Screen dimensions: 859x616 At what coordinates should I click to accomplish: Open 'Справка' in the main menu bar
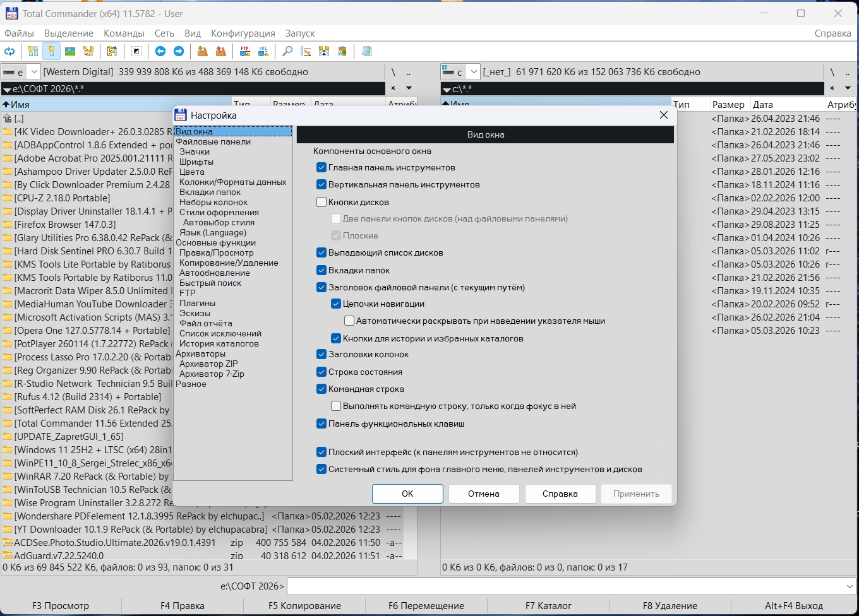coord(833,33)
